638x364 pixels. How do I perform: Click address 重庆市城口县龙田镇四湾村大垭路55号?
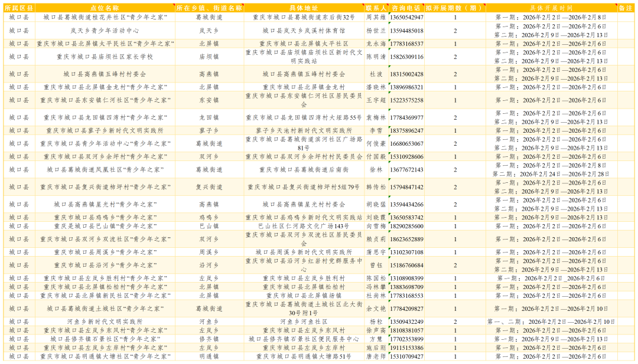tap(304, 117)
